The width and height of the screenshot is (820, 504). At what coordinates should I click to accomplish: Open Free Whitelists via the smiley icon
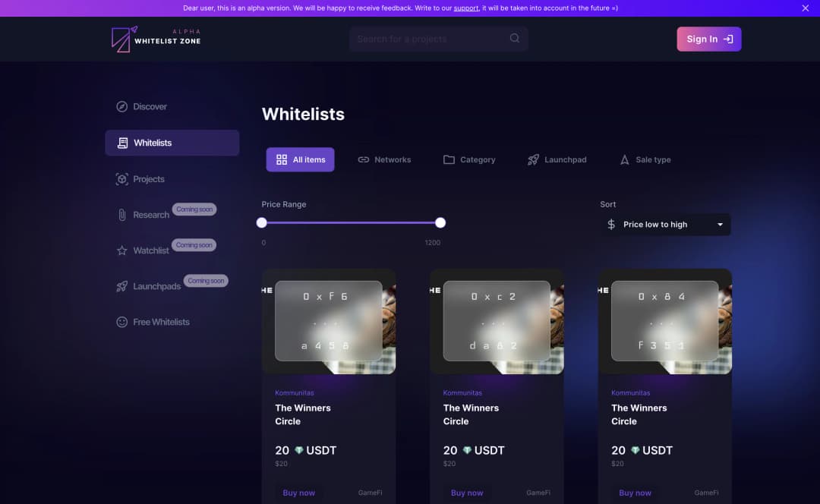pyautogui.click(x=121, y=322)
